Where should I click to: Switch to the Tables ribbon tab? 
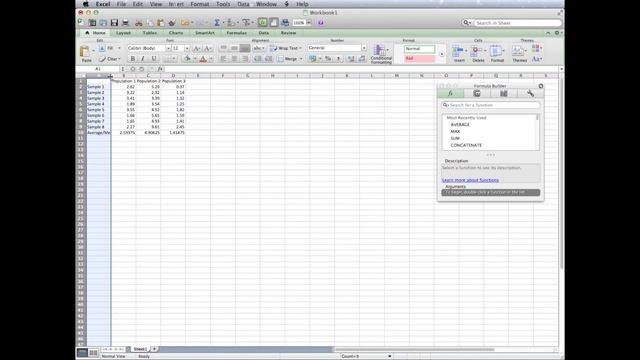(150, 33)
